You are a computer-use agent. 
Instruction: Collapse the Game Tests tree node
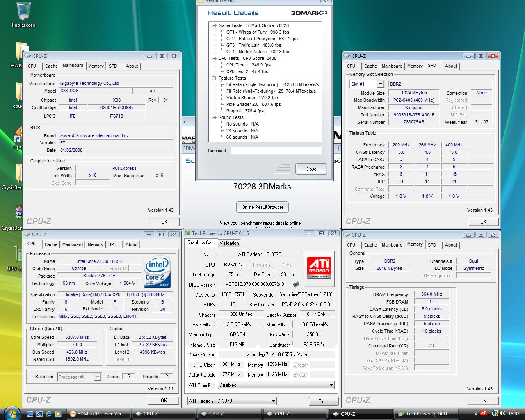214,25
